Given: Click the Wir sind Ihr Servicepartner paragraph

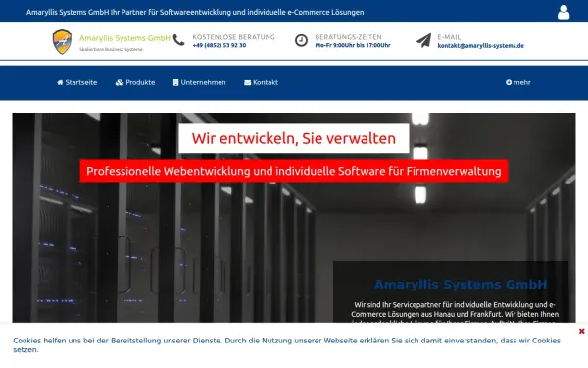Looking at the screenshot, I should click(x=455, y=312).
